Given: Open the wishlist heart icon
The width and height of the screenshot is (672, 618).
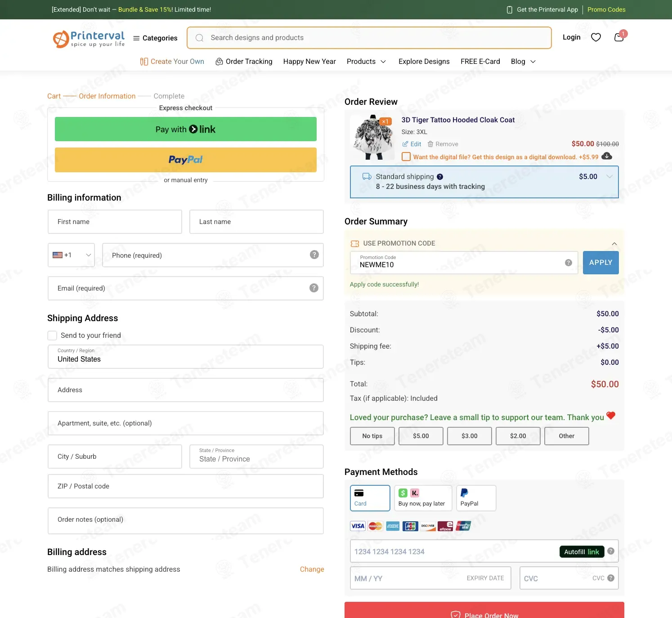Looking at the screenshot, I should click(x=596, y=37).
